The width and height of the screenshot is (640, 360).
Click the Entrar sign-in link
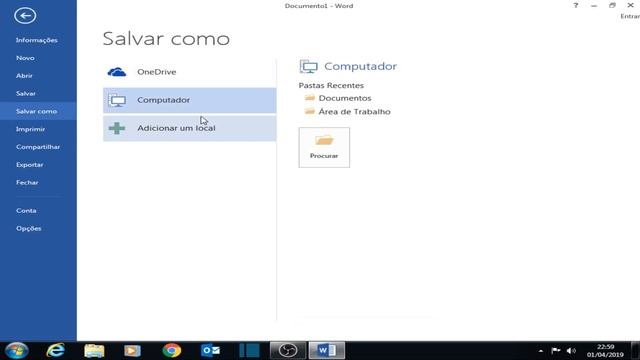point(630,16)
